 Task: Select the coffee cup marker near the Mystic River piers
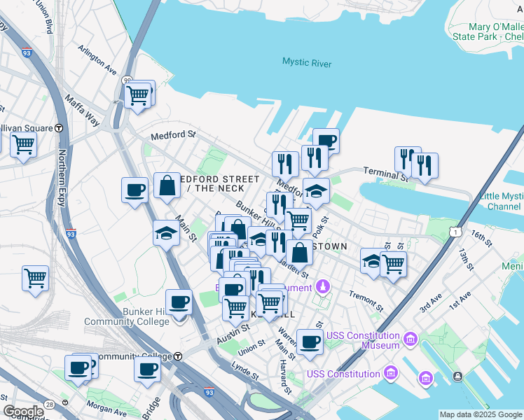tap(328, 140)
